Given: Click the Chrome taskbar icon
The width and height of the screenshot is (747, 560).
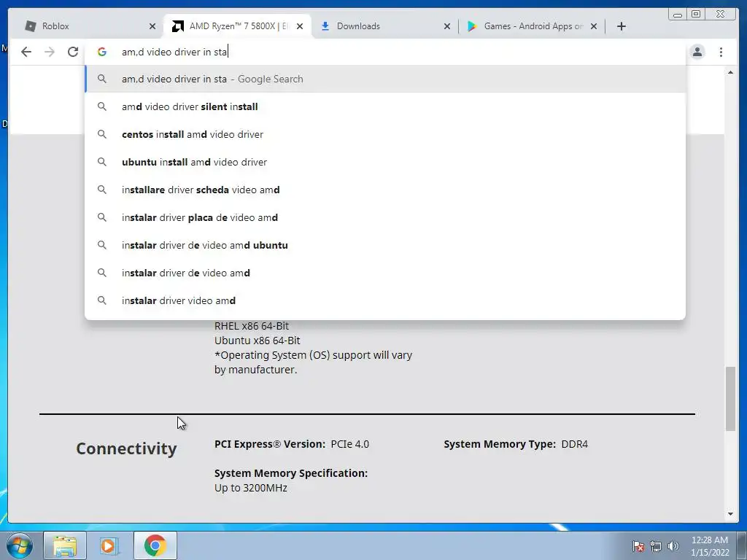Looking at the screenshot, I should pos(155,545).
